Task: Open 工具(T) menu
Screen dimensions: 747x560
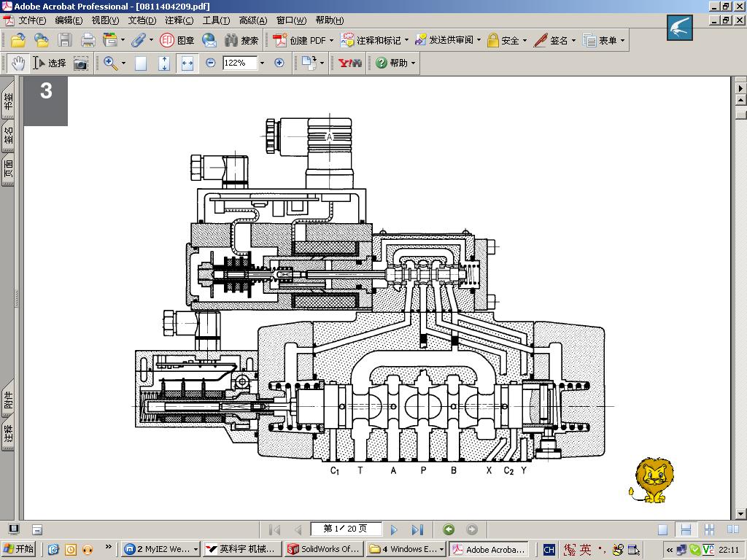Action: 216,20
